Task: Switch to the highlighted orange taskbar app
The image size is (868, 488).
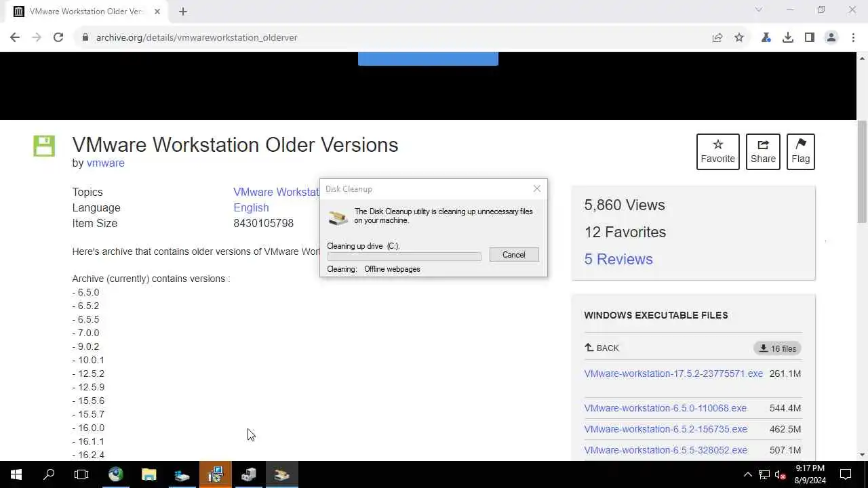Action: pyautogui.click(x=215, y=474)
